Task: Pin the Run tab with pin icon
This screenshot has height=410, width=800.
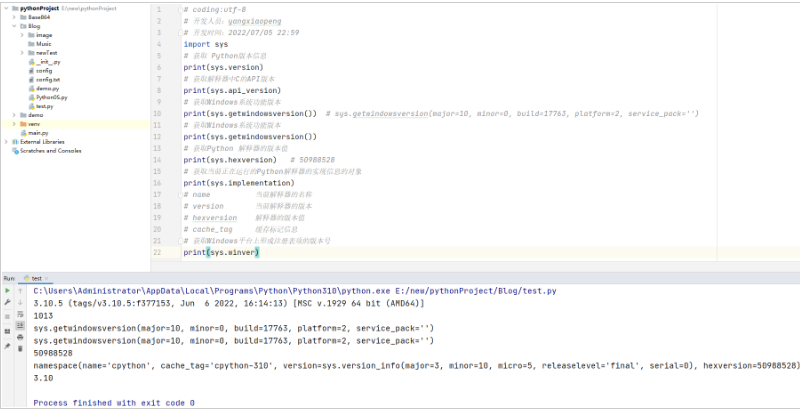Action: [8, 346]
